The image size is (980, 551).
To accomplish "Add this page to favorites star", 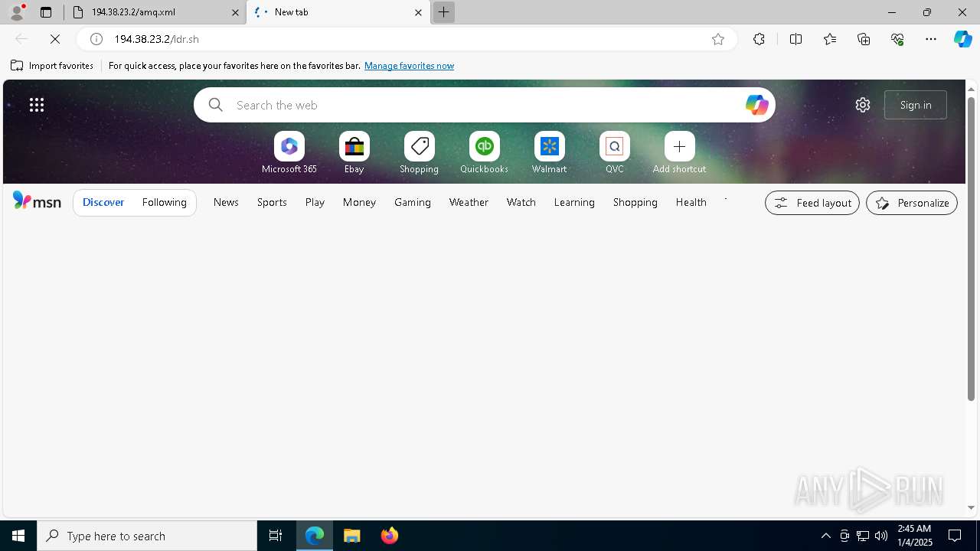I will [718, 39].
